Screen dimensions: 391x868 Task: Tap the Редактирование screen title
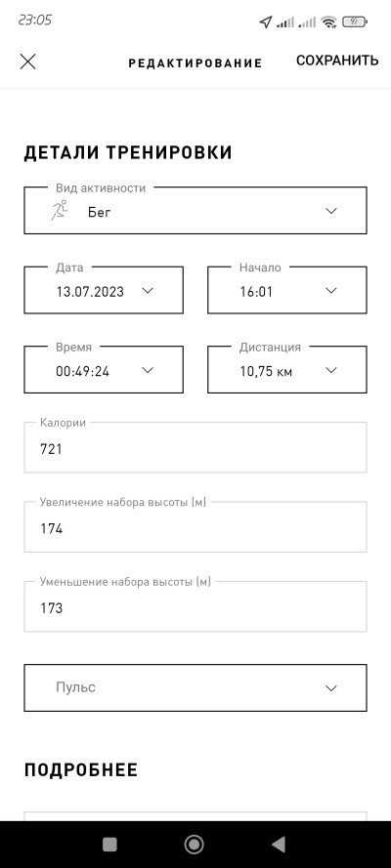tap(195, 63)
